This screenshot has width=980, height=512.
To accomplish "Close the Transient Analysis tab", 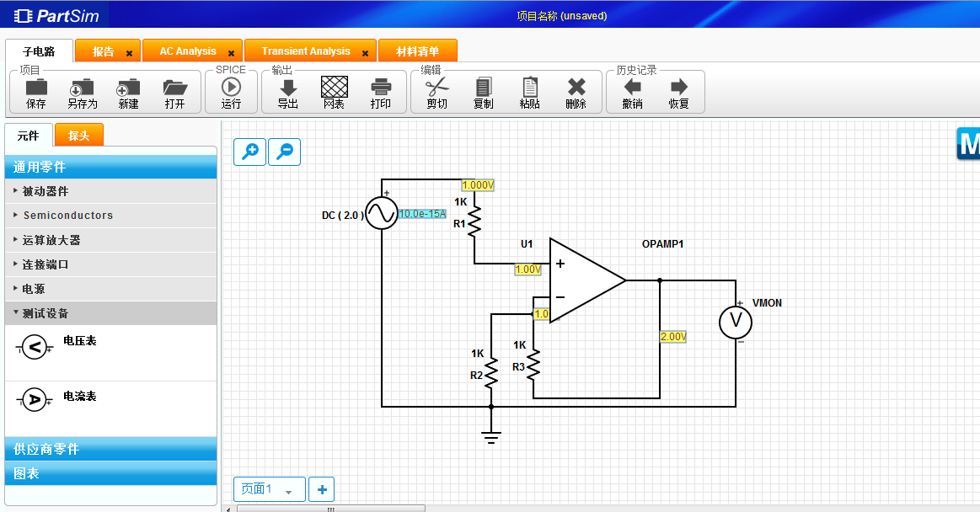I will (x=365, y=53).
